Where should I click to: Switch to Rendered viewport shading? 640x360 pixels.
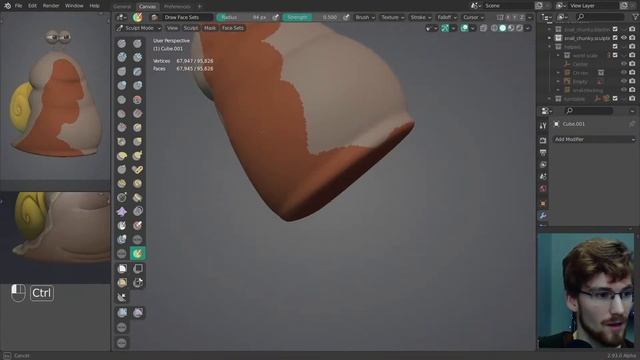(x=520, y=28)
